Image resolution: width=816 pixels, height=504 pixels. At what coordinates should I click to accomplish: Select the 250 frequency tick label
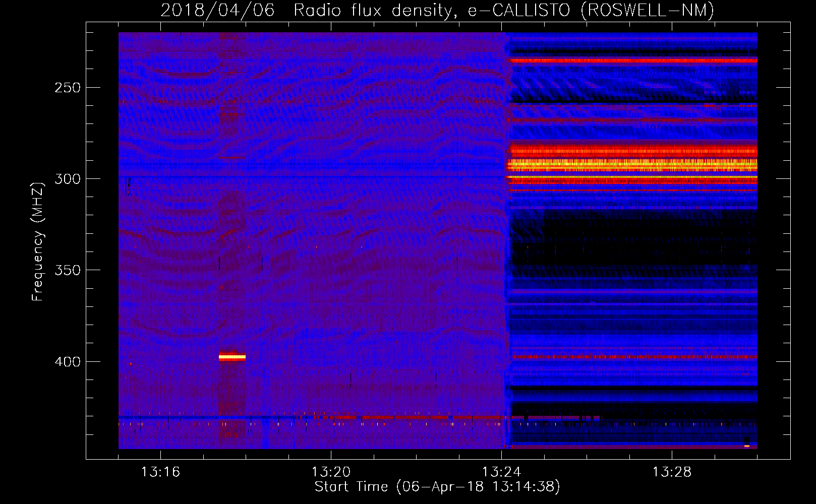(x=68, y=88)
